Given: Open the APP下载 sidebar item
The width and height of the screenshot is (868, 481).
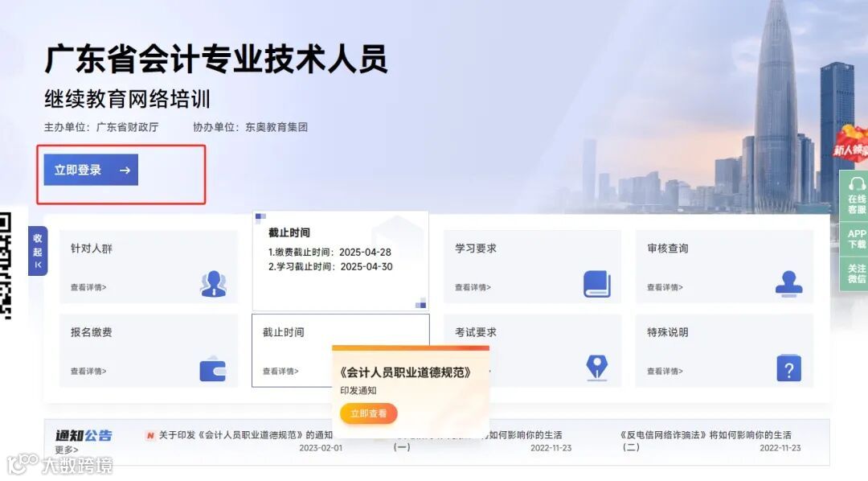Looking at the screenshot, I should pyautogui.click(x=857, y=239).
